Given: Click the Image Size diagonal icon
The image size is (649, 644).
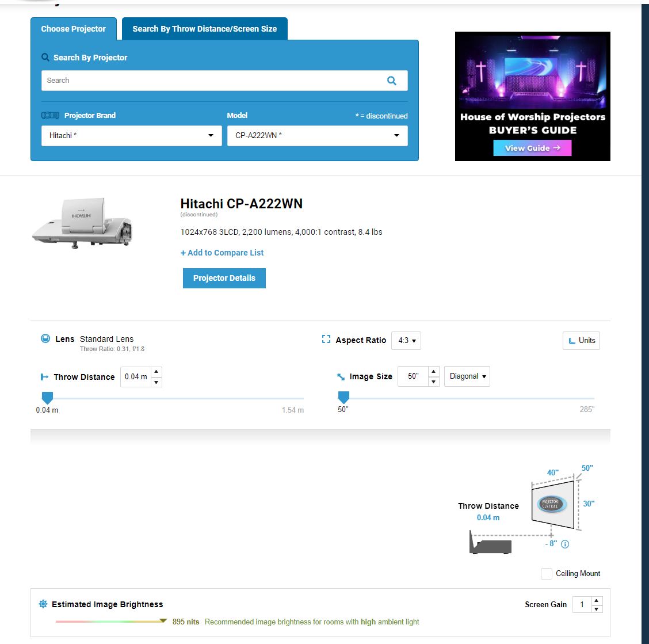Looking at the screenshot, I should coord(341,376).
